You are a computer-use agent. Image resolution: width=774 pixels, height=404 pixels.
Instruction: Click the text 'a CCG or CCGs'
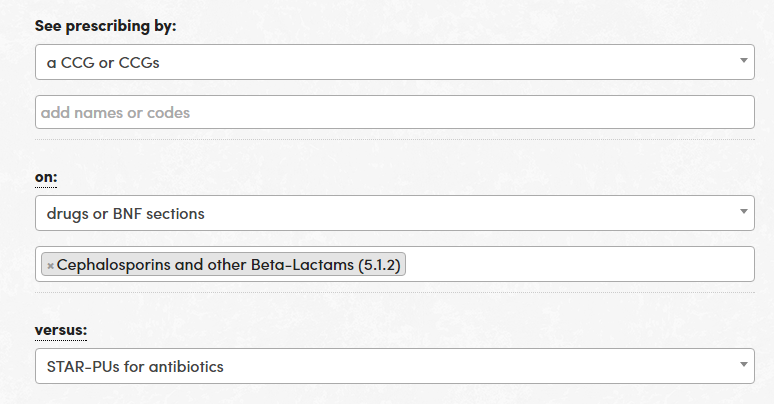pos(103,63)
